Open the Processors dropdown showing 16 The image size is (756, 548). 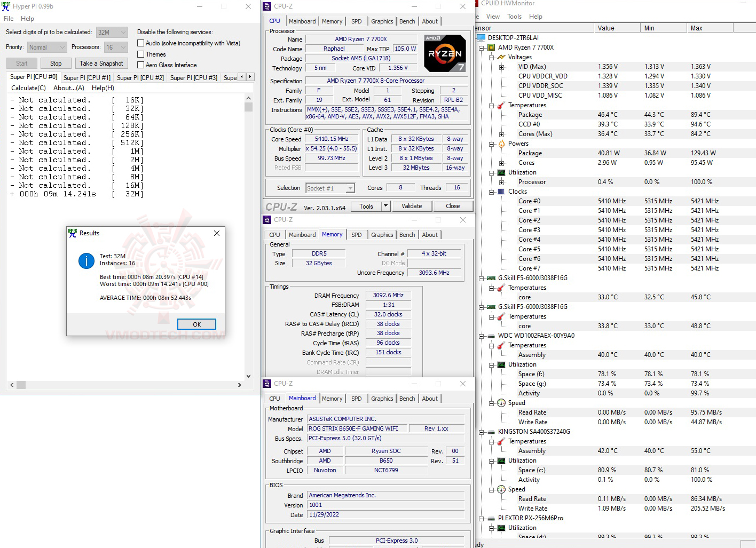(116, 47)
